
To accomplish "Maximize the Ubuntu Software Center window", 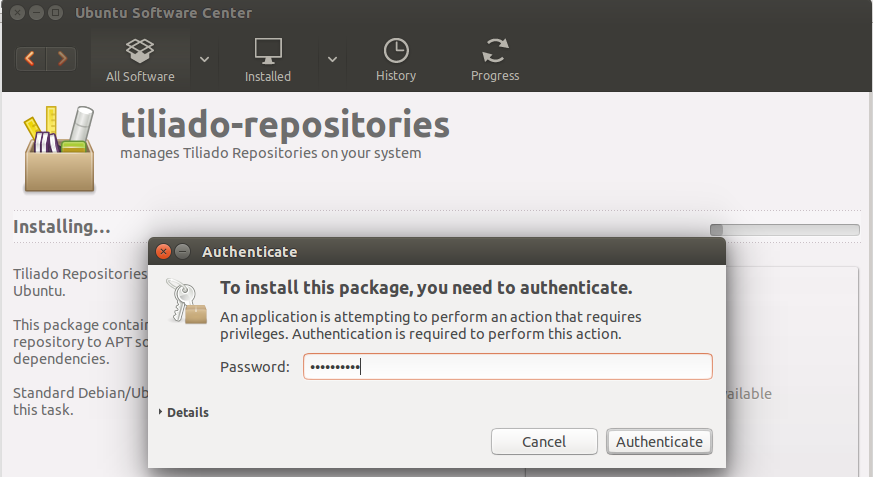I will 55,12.
